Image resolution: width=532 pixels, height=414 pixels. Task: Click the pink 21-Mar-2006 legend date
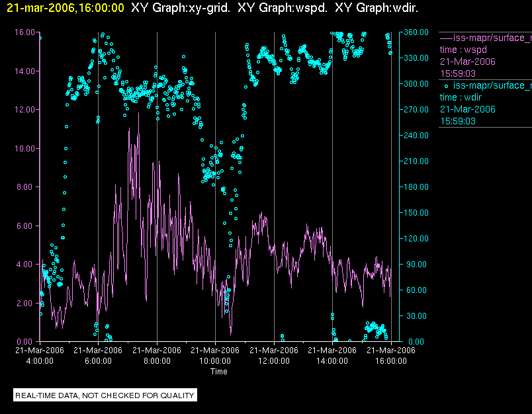pos(468,62)
